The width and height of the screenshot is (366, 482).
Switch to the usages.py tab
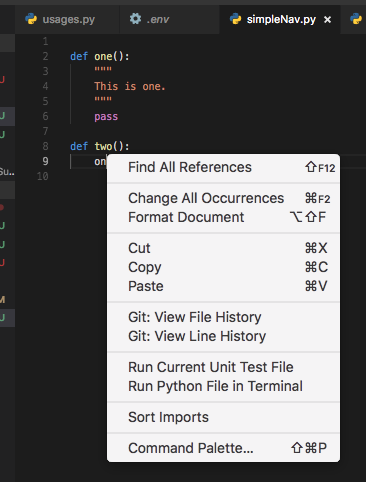67,19
